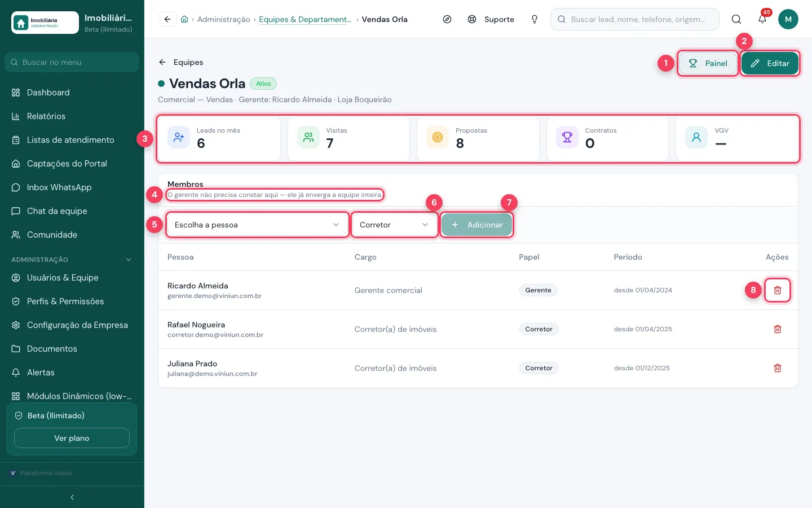Open Suporte in the header
Viewport: 812px width, 508px height.
pos(491,19)
